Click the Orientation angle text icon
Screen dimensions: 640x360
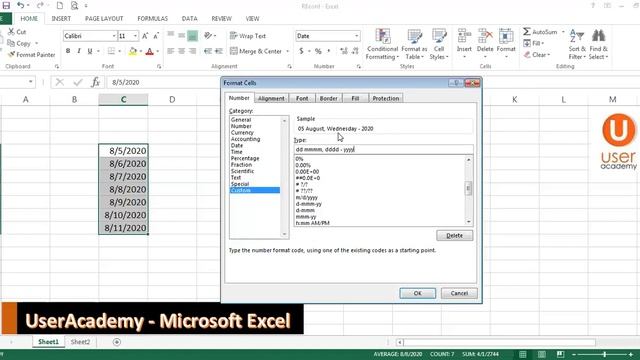208,36
